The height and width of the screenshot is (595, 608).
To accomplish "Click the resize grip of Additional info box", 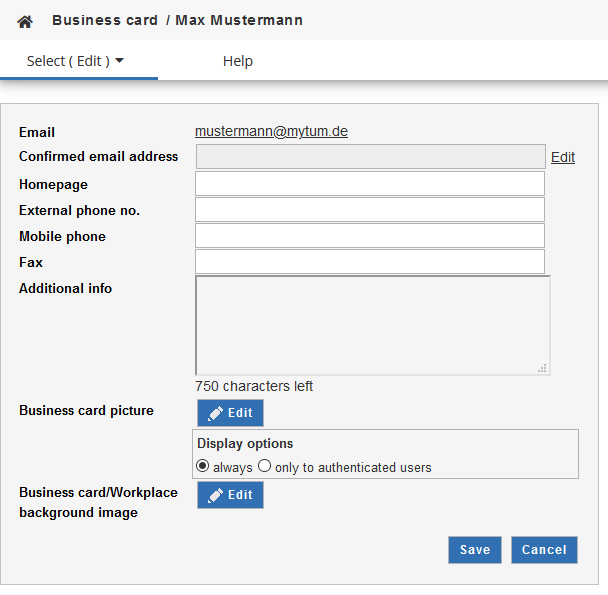I will 542,368.
